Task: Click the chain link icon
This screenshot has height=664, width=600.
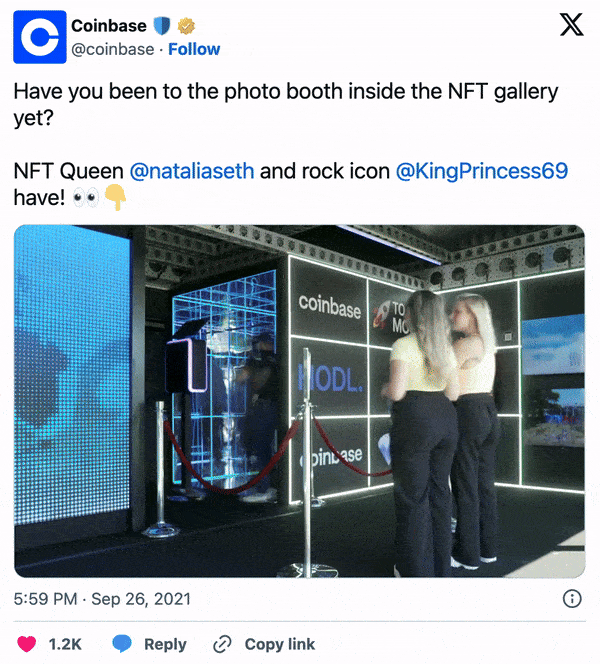Action: point(222,644)
